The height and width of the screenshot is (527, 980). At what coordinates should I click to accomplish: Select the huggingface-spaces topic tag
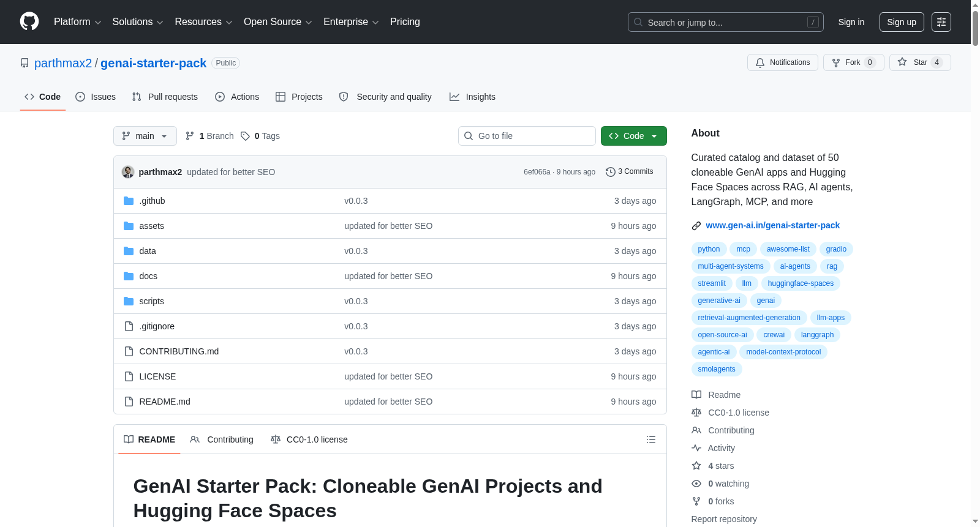801,283
